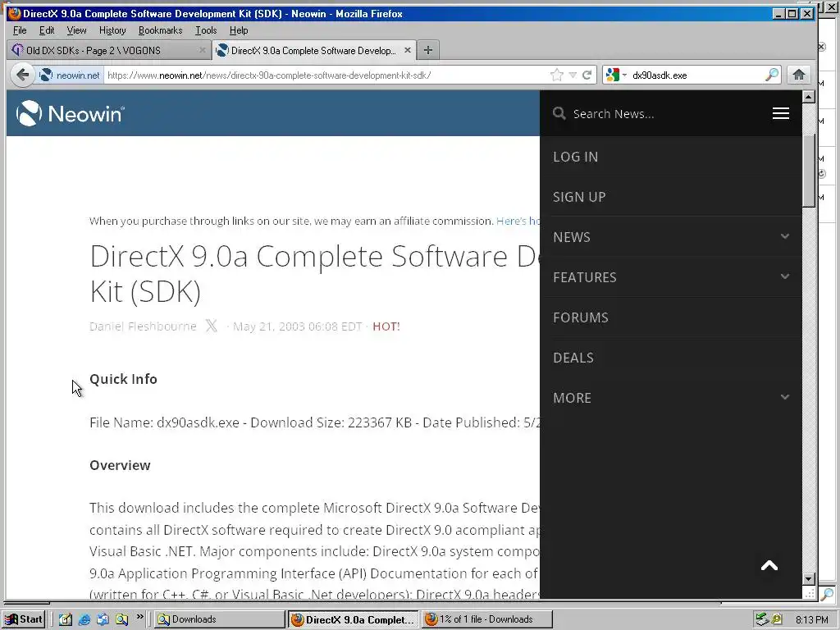Expand the MORE menu chevron
The width and height of the screenshot is (840, 630).
(x=785, y=397)
